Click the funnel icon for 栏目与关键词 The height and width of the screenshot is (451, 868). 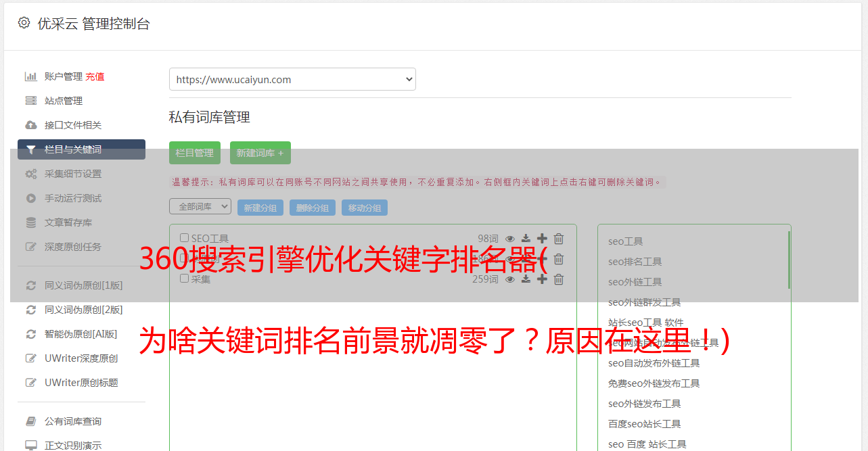click(x=30, y=149)
